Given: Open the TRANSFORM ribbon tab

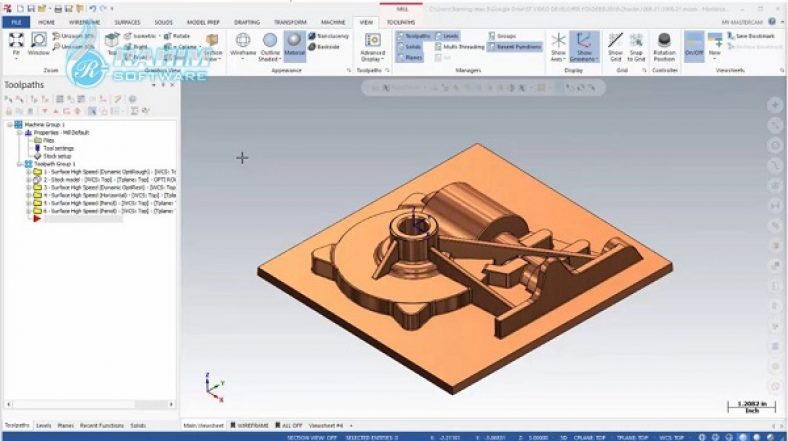Looking at the screenshot, I should (x=290, y=22).
